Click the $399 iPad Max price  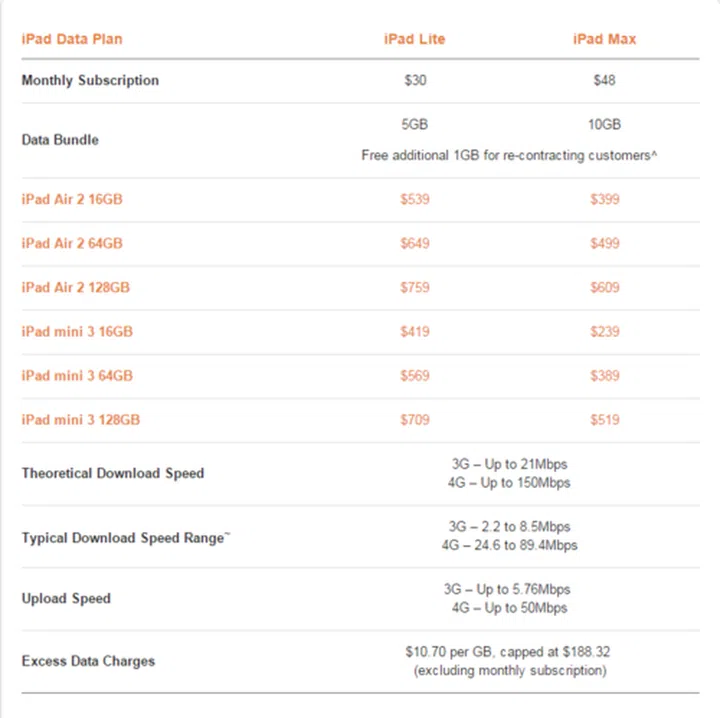click(604, 199)
